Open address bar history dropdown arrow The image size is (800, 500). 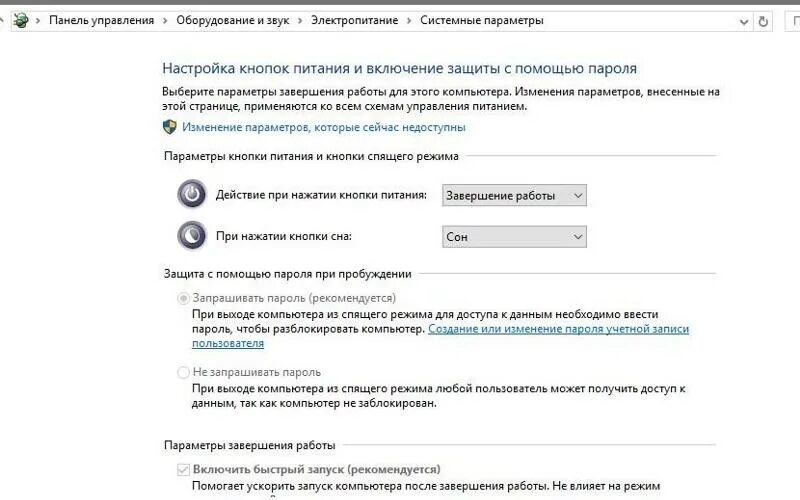[x=744, y=21]
